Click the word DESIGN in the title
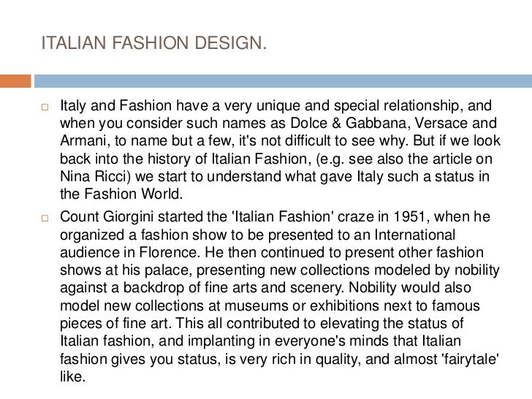 (x=229, y=46)
